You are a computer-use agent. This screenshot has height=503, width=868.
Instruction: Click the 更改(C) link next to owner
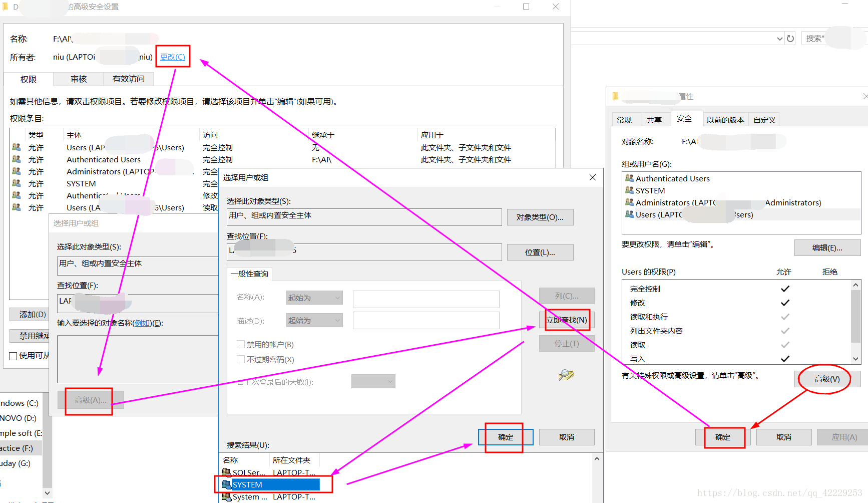pyautogui.click(x=172, y=57)
